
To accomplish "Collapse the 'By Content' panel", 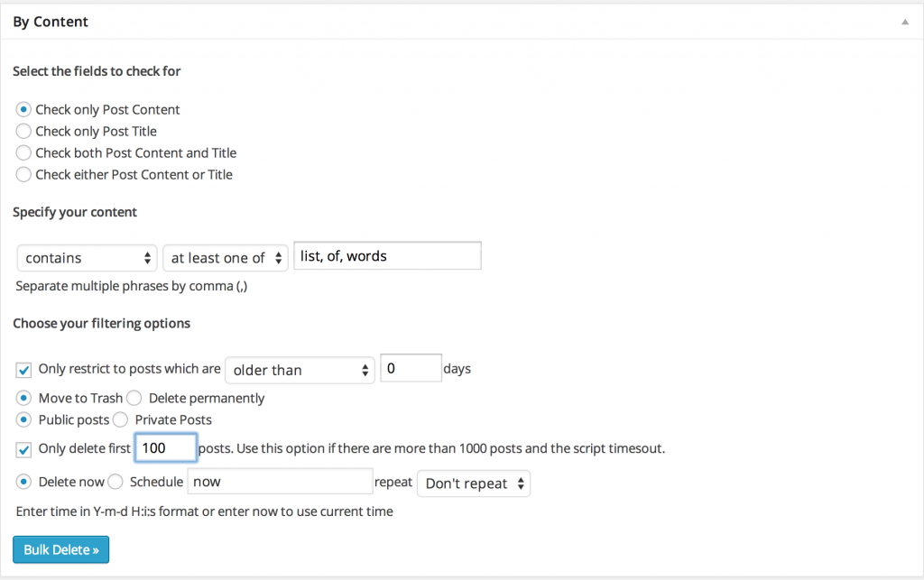I will pyautogui.click(x=904, y=21).
